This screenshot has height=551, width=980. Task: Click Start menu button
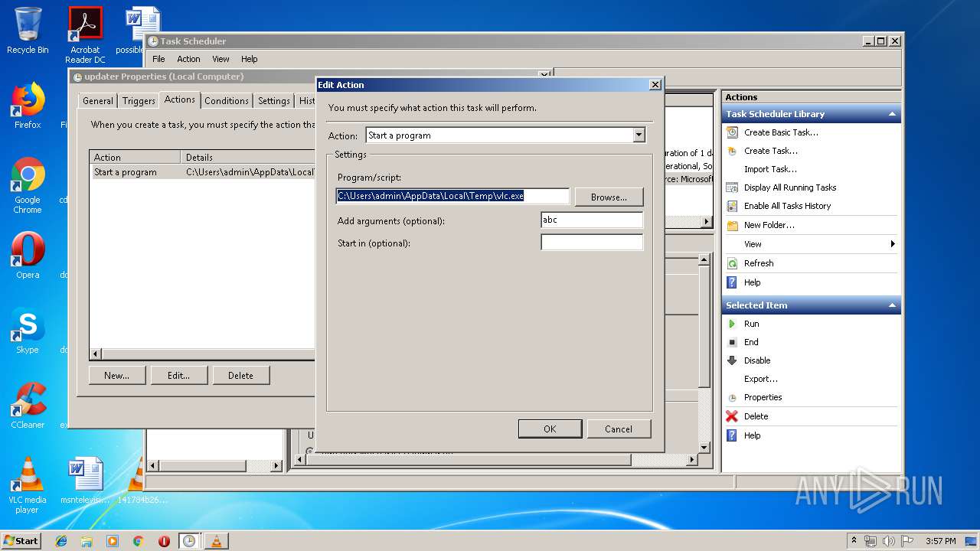[x=21, y=541]
